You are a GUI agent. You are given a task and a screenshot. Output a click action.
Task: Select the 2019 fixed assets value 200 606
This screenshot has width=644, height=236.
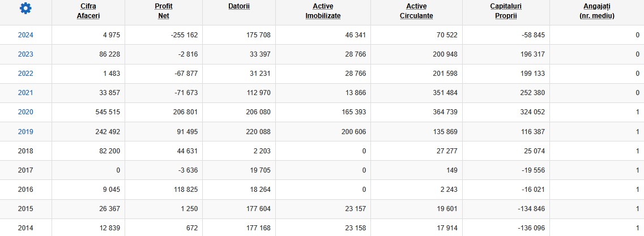pos(353,132)
